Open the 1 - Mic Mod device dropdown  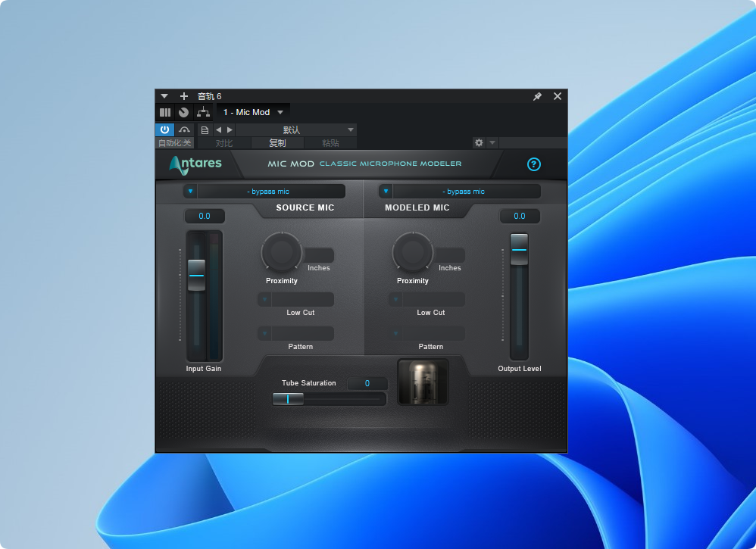coord(253,112)
